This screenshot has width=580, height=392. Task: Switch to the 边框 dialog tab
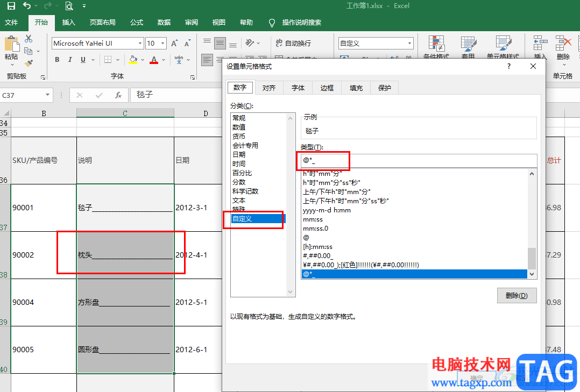click(x=327, y=88)
